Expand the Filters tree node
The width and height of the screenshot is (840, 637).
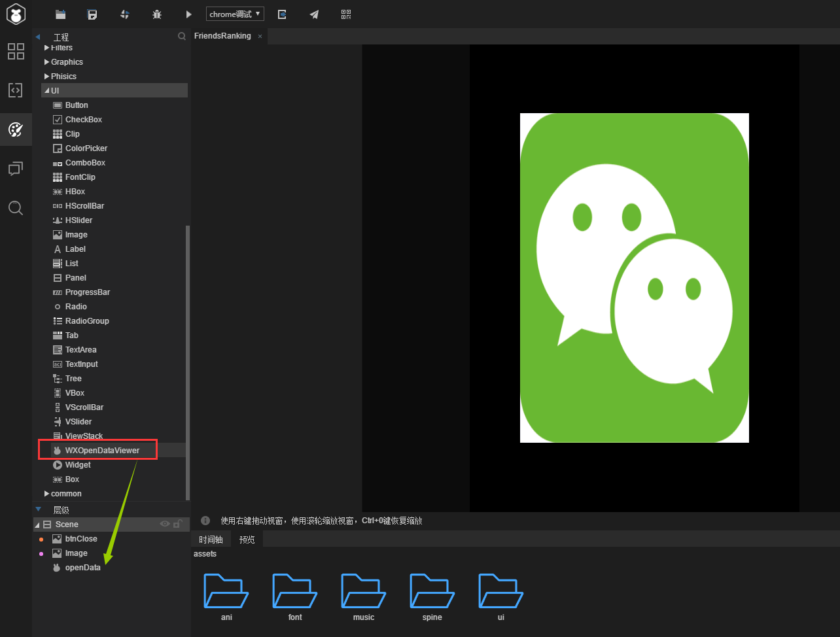coord(46,48)
